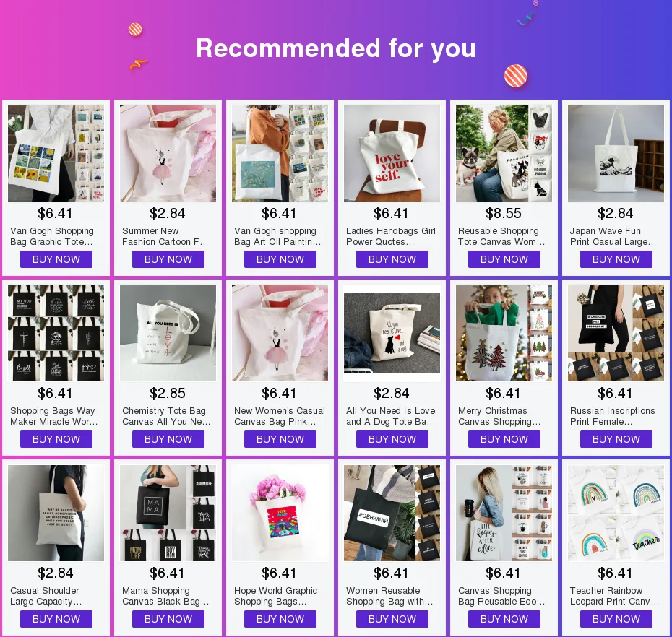
Task: Open the Van Gogh sunflower collage tote image
Action: point(56,153)
